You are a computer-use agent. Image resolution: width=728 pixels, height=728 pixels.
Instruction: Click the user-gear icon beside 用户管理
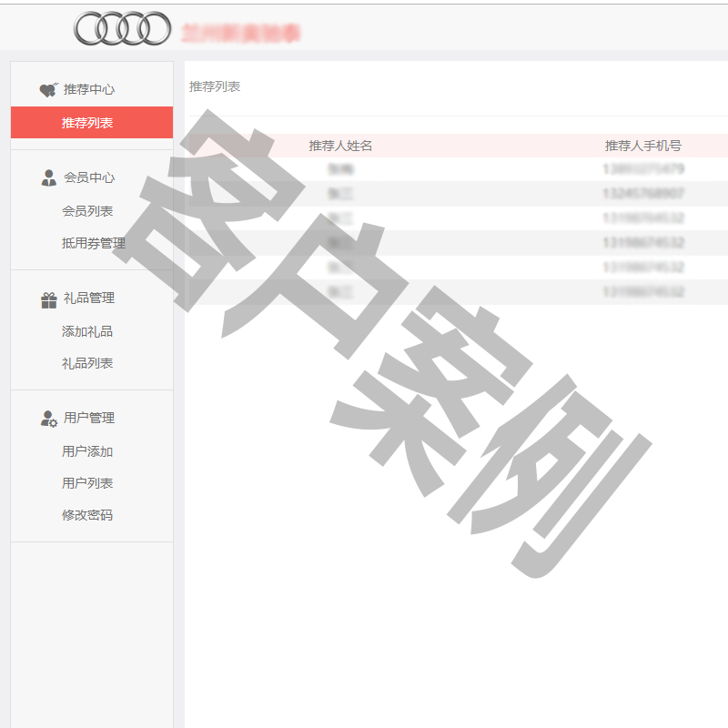49,419
